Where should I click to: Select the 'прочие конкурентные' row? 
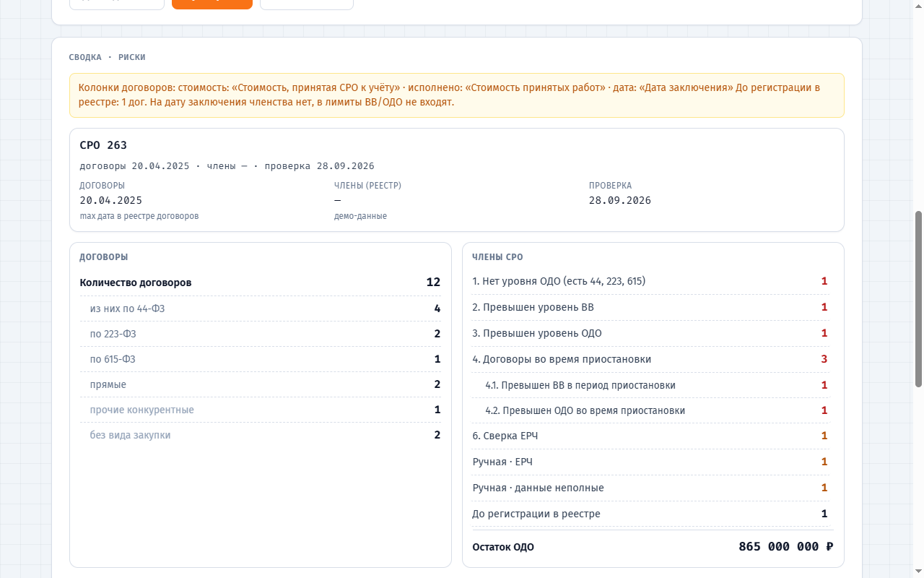[260, 410]
